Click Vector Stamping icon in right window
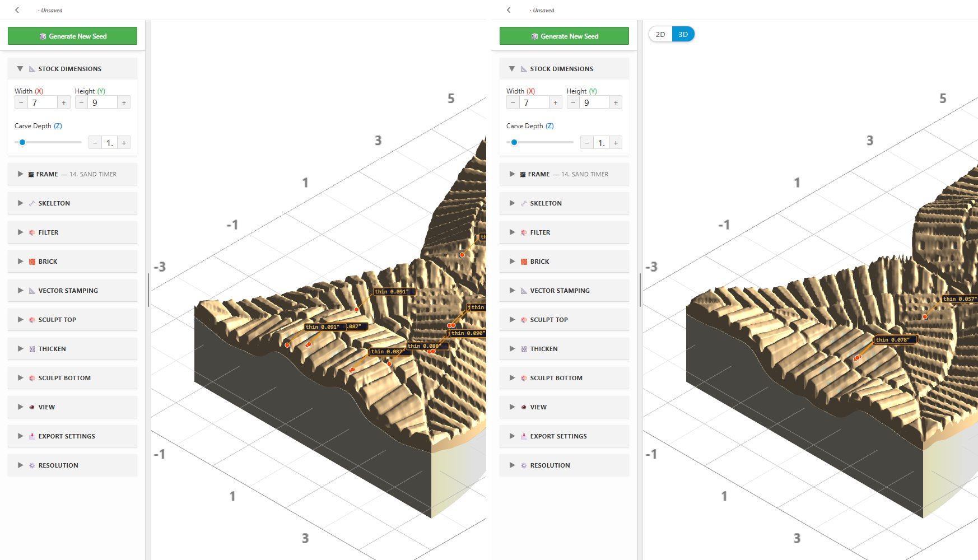The width and height of the screenshot is (978, 560). point(524,291)
